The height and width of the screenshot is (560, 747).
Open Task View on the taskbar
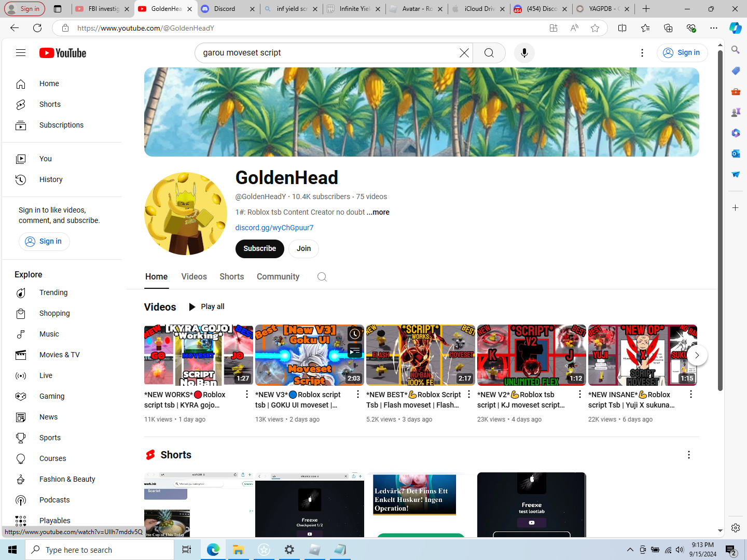coord(187,550)
